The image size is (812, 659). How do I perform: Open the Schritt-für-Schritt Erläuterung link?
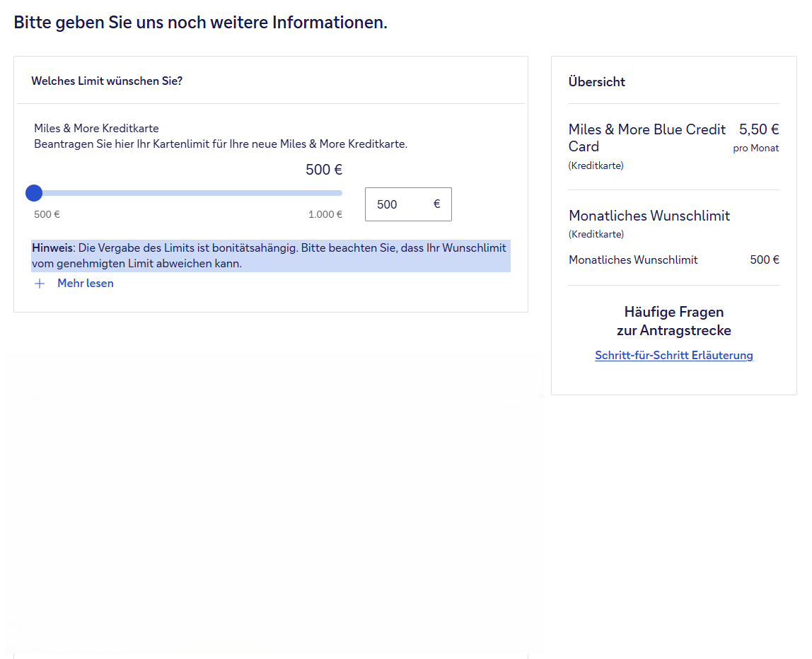[673, 356]
